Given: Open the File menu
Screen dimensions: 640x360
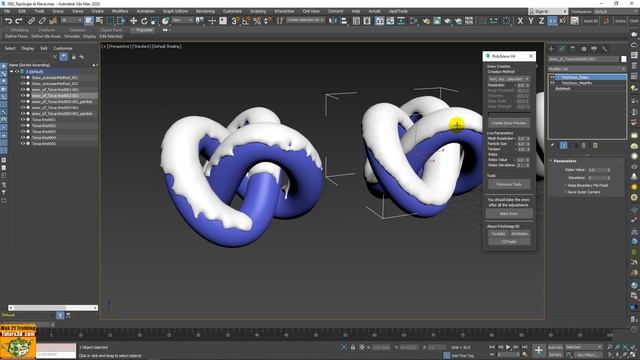Looking at the screenshot, I should coord(7,11).
